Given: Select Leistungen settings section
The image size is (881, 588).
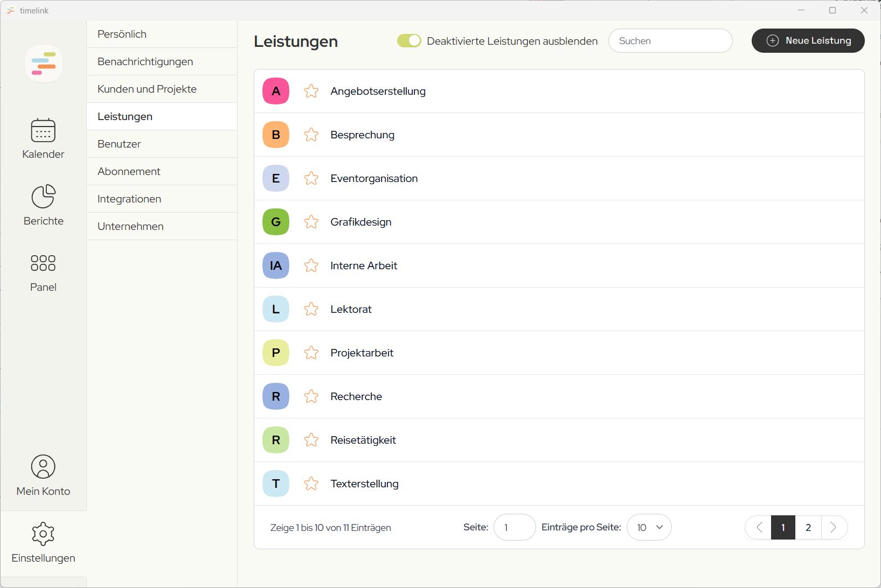Looking at the screenshot, I should (162, 117).
